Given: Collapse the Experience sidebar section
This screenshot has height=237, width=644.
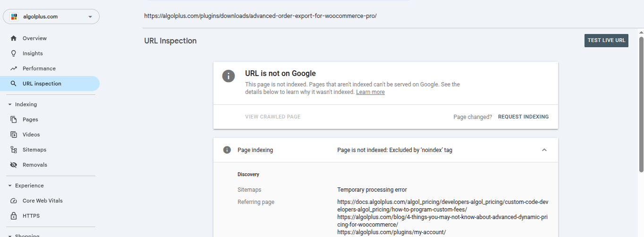Looking at the screenshot, I should (9, 186).
